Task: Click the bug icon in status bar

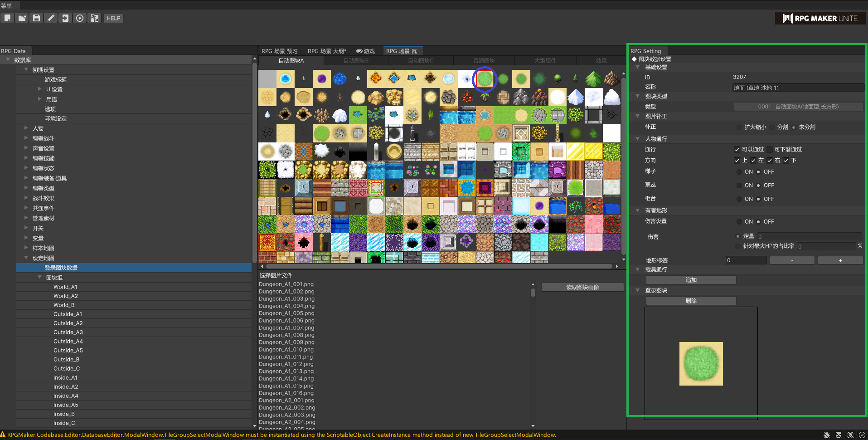Action: tap(827, 435)
